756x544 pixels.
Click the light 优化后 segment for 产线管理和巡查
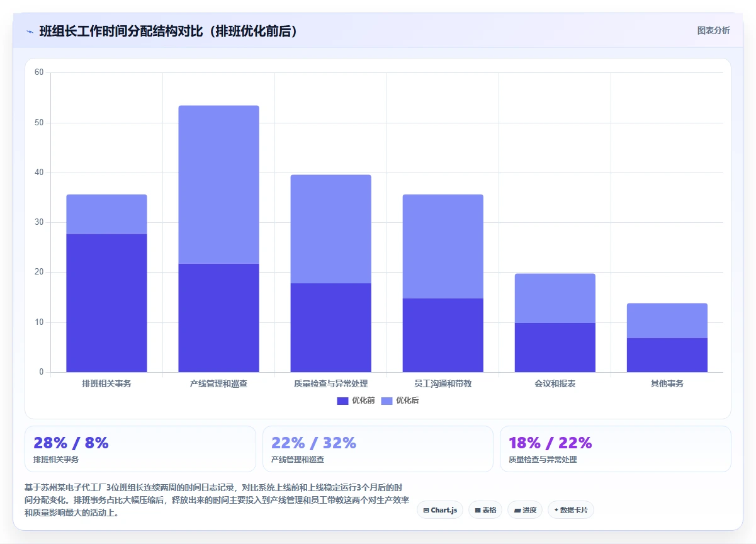click(x=218, y=184)
